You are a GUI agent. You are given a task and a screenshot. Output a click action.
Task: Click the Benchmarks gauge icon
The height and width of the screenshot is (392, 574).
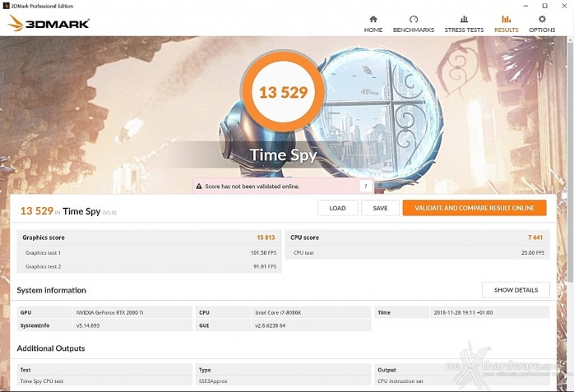pos(414,19)
